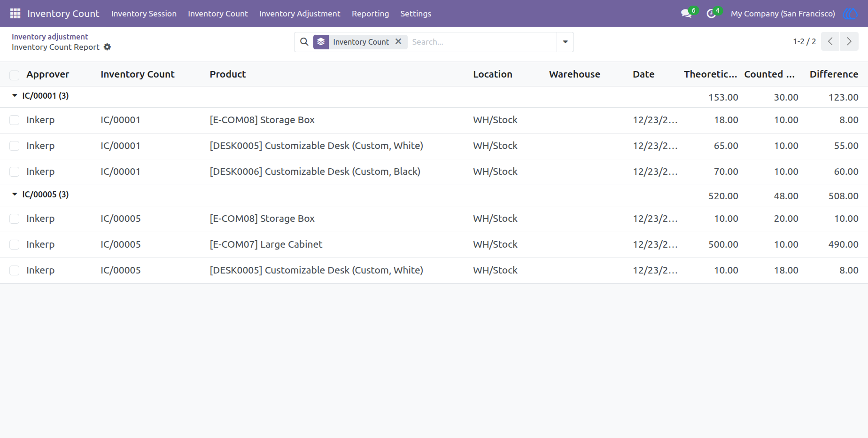
Task: Sort by the Product column header
Action: coord(228,74)
